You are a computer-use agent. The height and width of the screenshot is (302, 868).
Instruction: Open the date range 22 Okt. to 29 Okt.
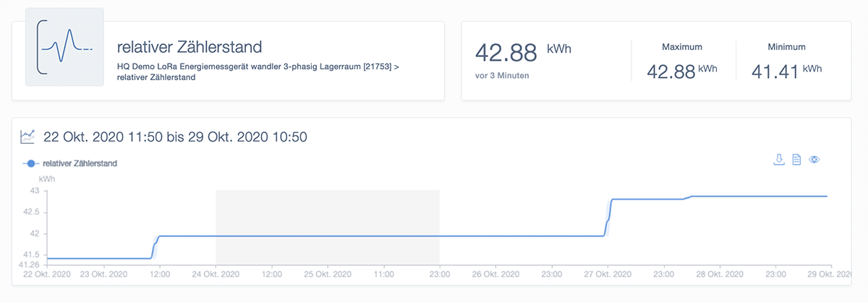pyautogui.click(x=177, y=136)
